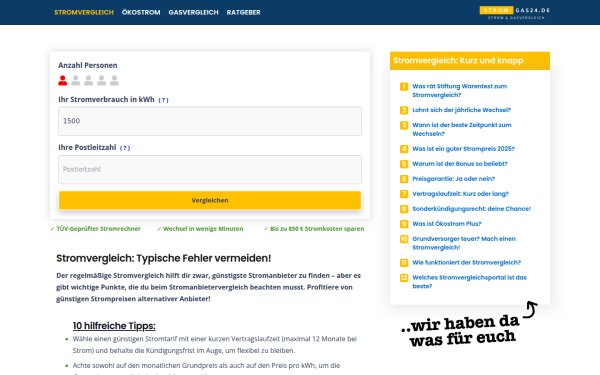This screenshot has width=600, height=375.
Task: Click the Stromverbrauch field showing 1500
Action: (x=210, y=121)
